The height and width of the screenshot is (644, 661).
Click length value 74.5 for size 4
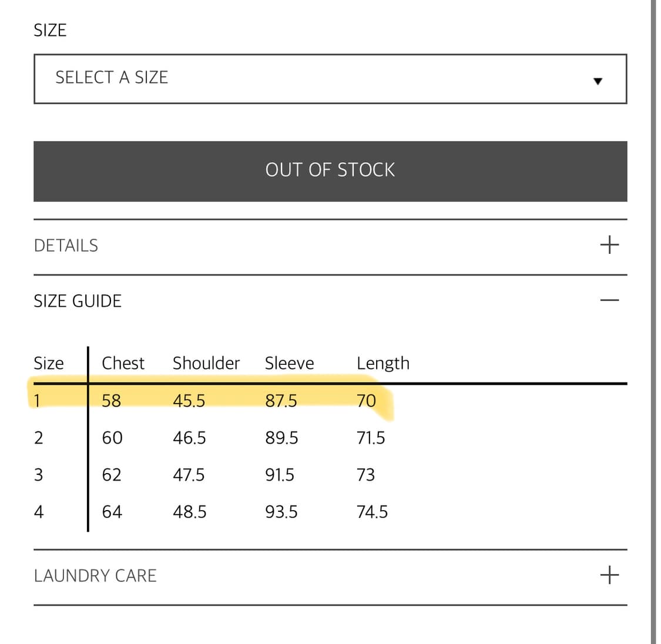coord(372,512)
